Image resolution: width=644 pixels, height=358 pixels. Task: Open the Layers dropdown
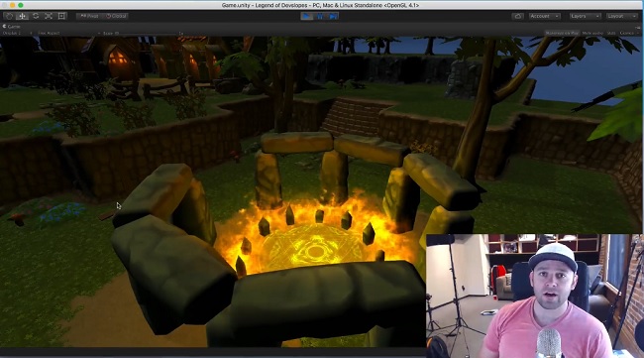(x=585, y=16)
